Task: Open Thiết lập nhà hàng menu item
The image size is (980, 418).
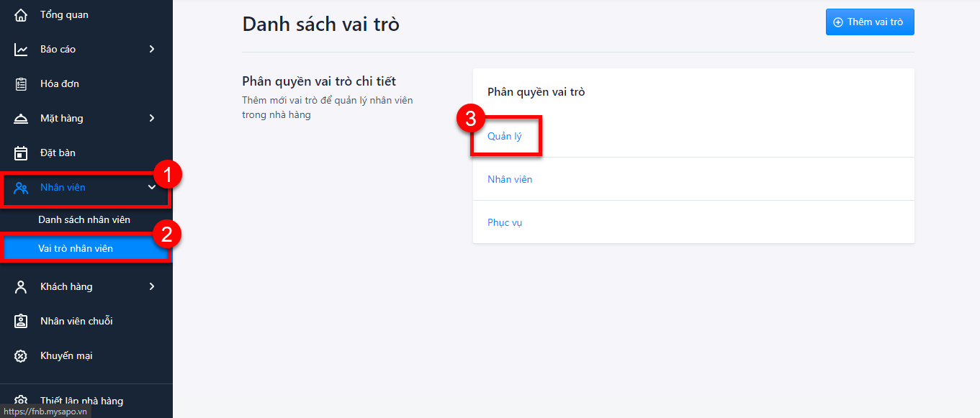Action: (x=86, y=401)
